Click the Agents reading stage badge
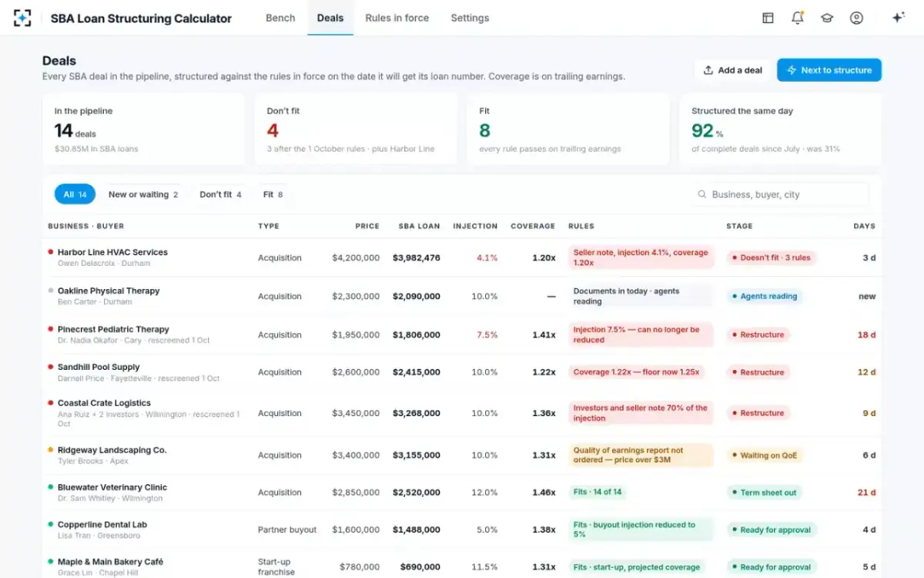924x578 pixels. [764, 296]
